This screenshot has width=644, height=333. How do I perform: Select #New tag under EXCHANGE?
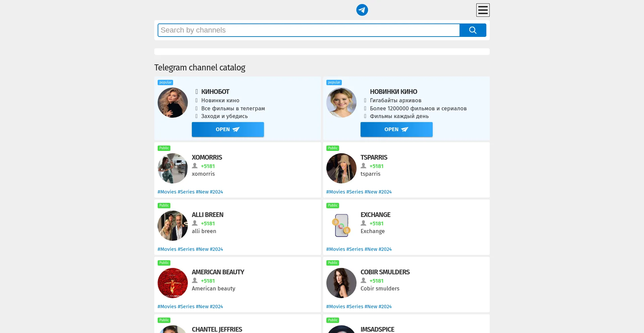[x=371, y=249]
